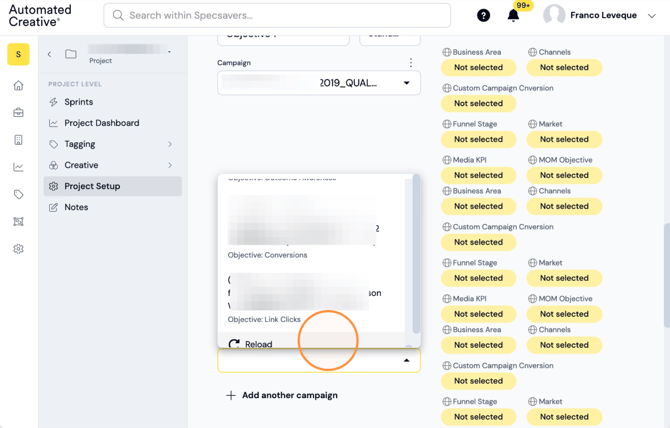Go to home icon in left sidebar
This screenshot has height=428, width=670.
click(x=18, y=85)
